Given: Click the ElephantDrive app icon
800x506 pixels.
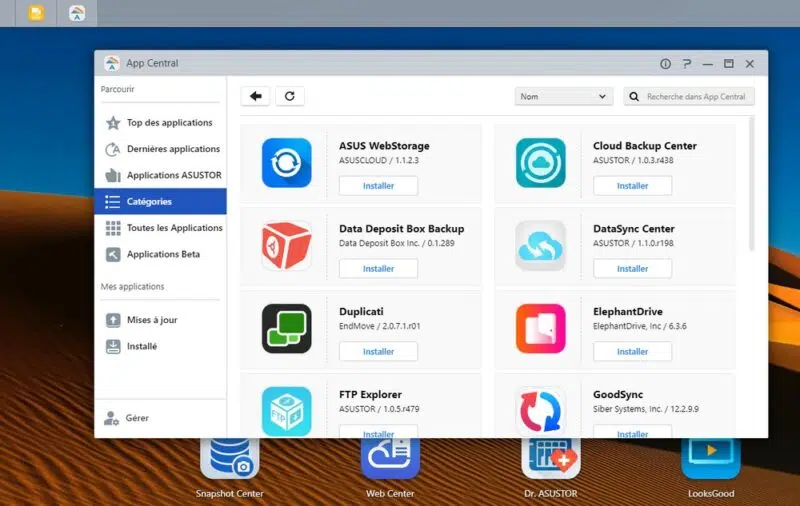Looking at the screenshot, I should tap(541, 328).
